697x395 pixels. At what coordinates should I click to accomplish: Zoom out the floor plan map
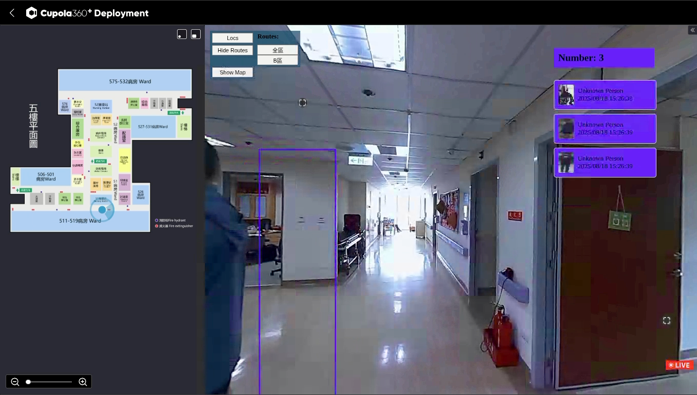click(15, 382)
